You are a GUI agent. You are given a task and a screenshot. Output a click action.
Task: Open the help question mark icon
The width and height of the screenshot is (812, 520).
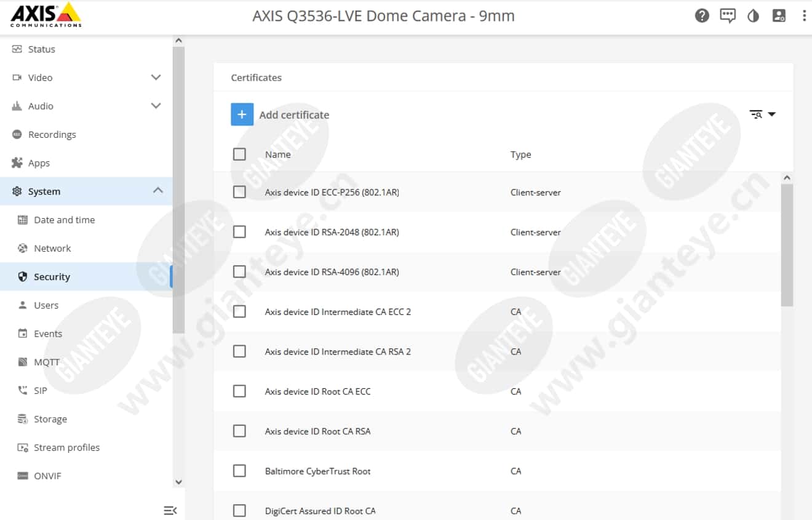(x=702, y=16)
